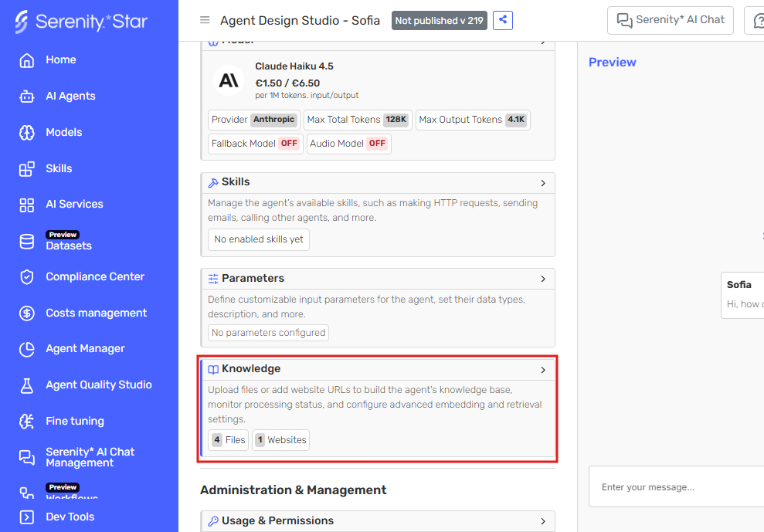The width and height of the screenshot is (764, 532).
Task: Click the Datasets database icon
Action: 27,241
